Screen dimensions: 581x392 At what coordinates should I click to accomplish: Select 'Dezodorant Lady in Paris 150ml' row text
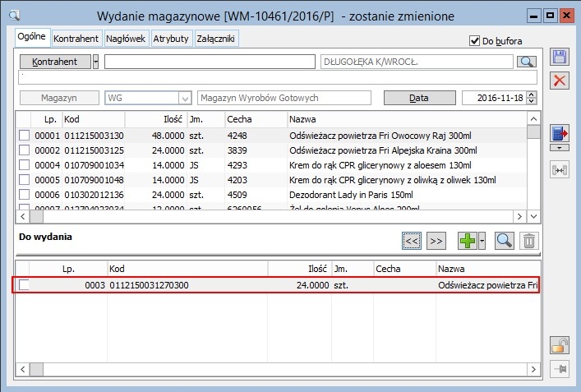351,195
